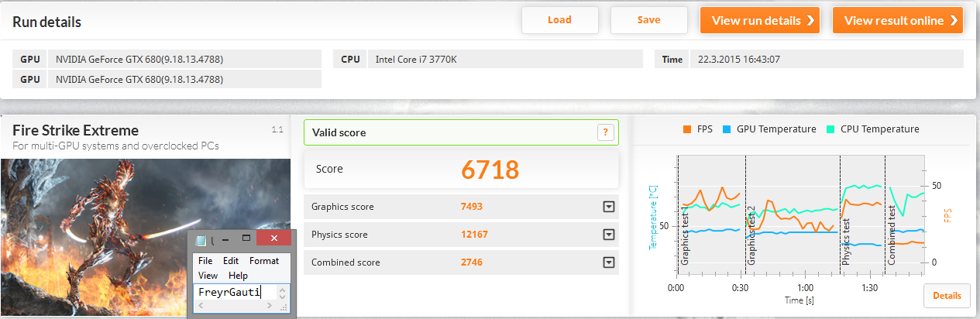
Task: Click the Notepad vertical scrollbar up arrow
Action: click(x=283, y=289)
